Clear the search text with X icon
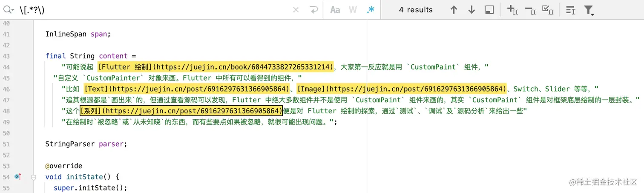The height and width of the screenshot is (193, 644). click(296, 10)
